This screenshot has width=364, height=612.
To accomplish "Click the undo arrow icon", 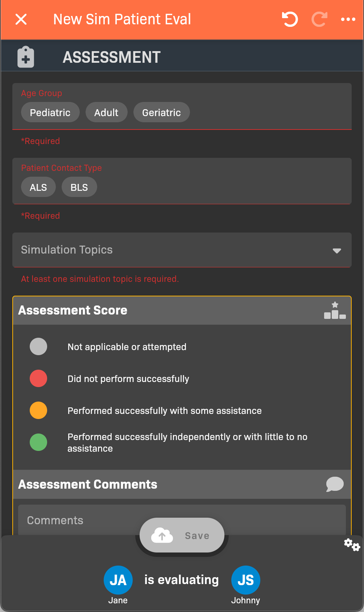I will coord(290,19).
